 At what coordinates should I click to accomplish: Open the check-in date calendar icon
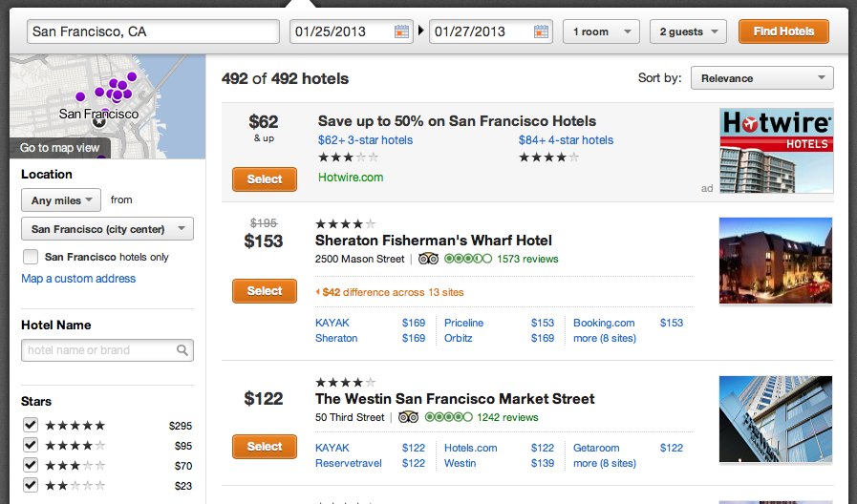coord(401,31)
